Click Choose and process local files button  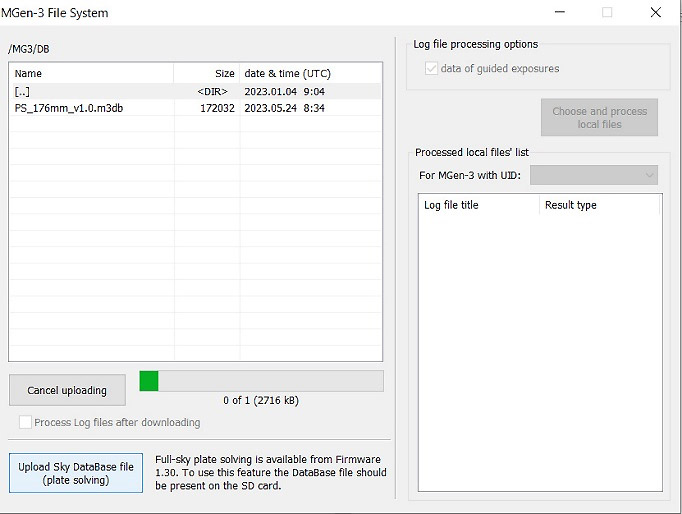tap(599, 117)
